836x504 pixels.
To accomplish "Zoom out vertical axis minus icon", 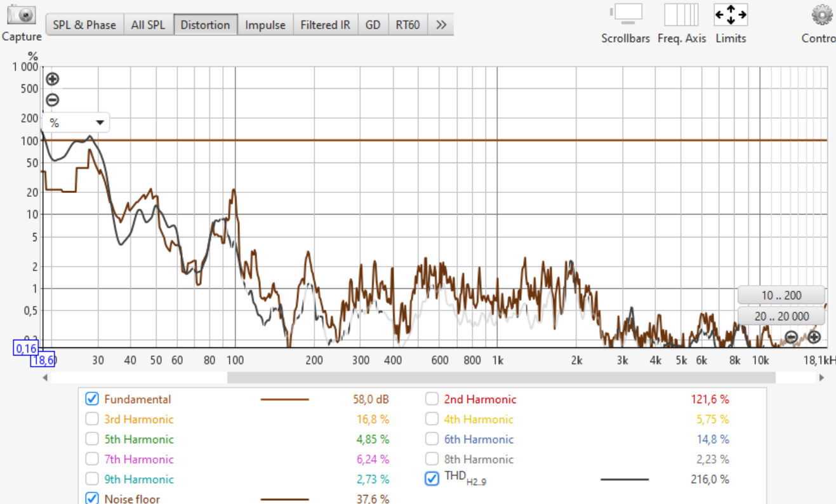I will coord(53,100).
